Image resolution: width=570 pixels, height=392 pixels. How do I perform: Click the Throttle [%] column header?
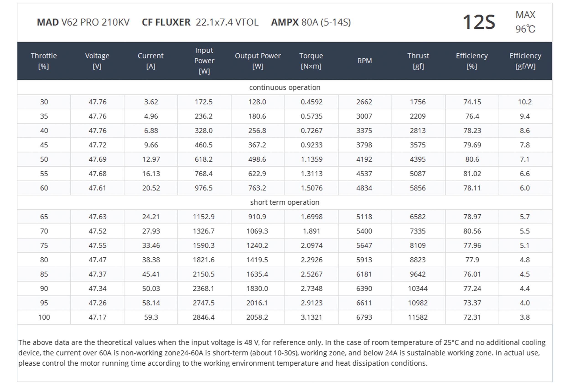(x=44, y=61)
